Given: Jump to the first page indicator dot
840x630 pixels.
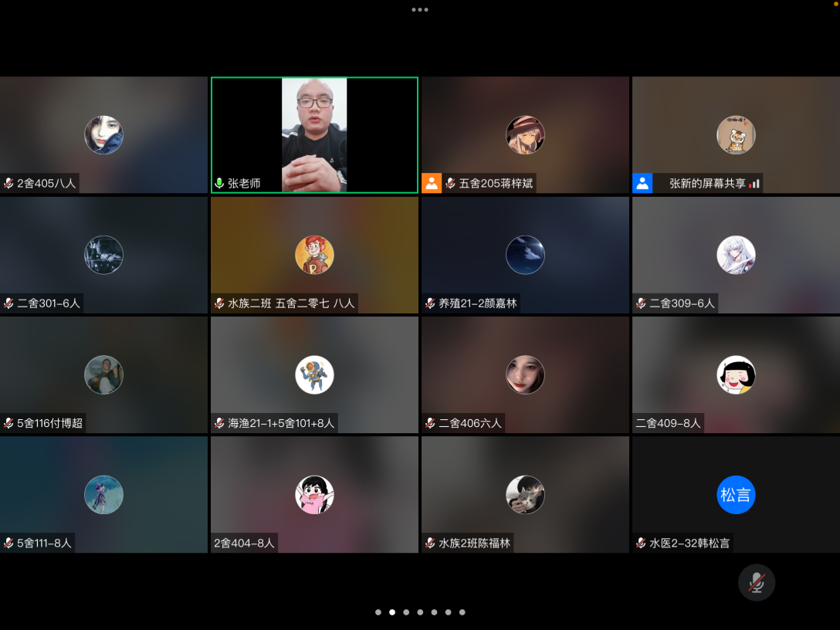Looking at the screenshot, I should 378,612.
